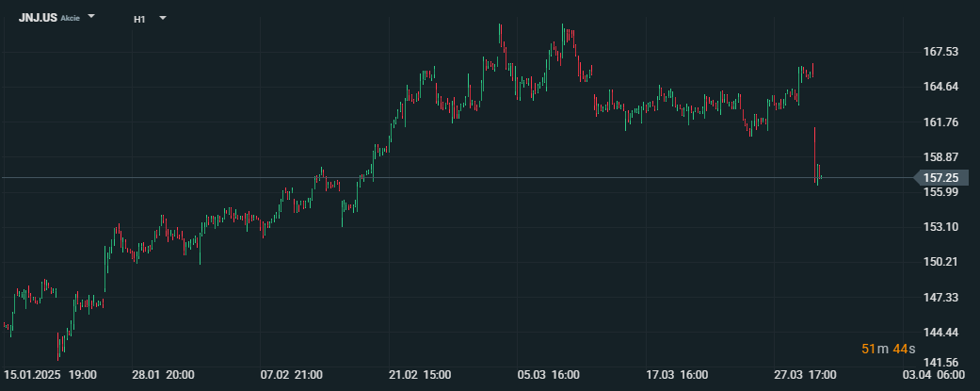980x391 pixels.
Task: Click the long red gap-down candle
Action: 815,154
